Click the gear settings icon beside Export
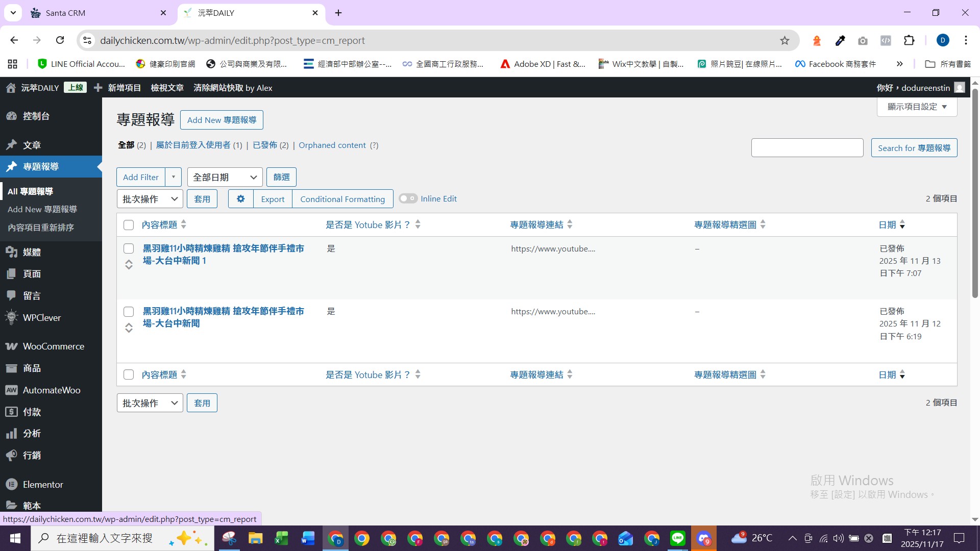This screenshot has height=551, width=980. coord(240,199)
